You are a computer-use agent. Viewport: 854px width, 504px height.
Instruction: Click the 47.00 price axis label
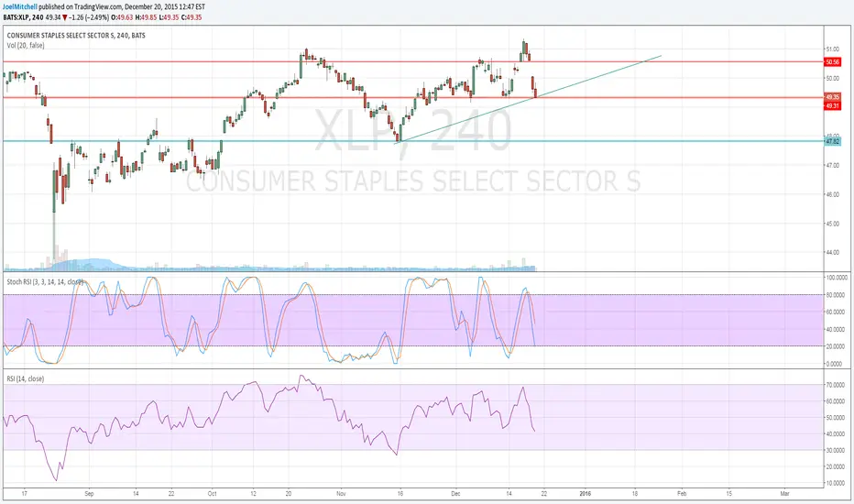(x=832, y=165)
